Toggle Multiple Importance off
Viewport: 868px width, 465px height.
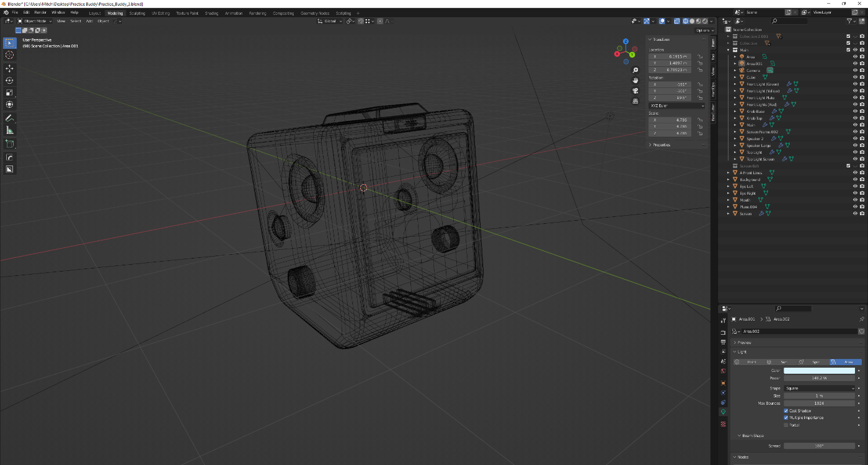[x=786, y=417]
